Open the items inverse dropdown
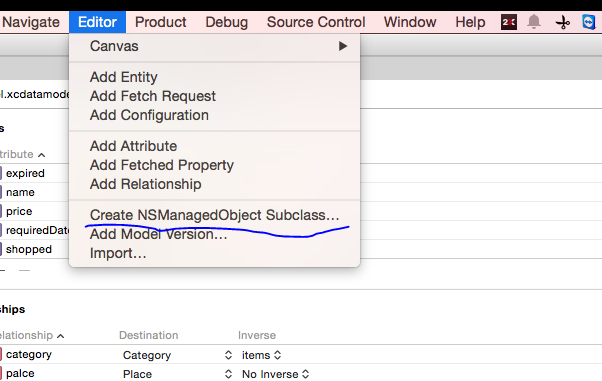 [261, 355]
